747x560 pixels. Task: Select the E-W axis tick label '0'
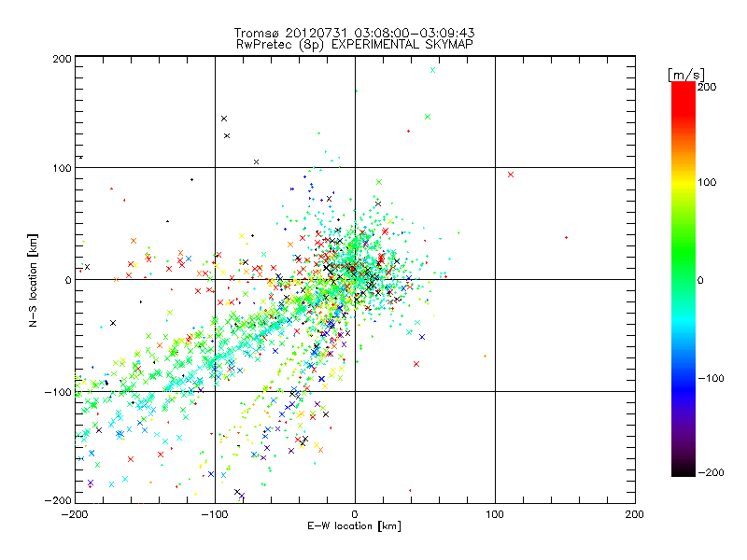tap(355, 515)
